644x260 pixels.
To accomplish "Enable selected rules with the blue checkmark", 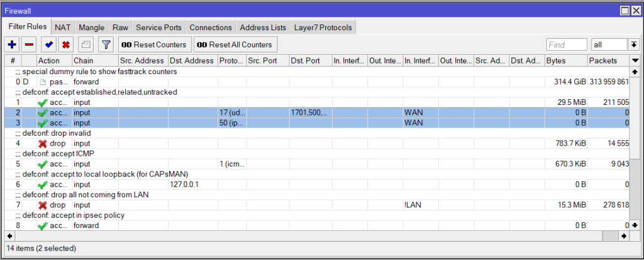I will [48, 45].
